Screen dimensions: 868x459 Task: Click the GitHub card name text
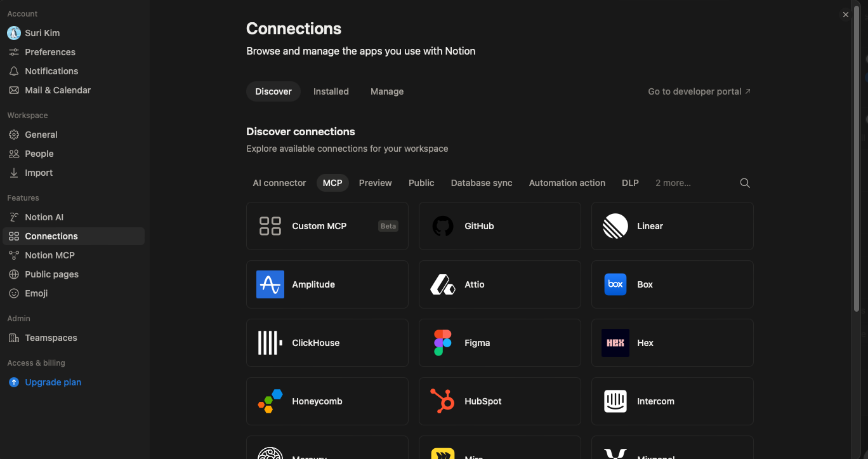(x=479, y=226)
